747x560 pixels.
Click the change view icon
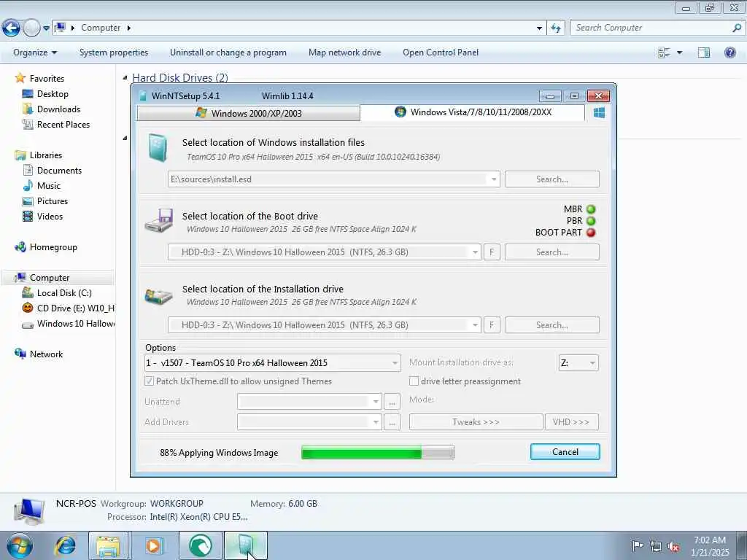coord(664,52)
